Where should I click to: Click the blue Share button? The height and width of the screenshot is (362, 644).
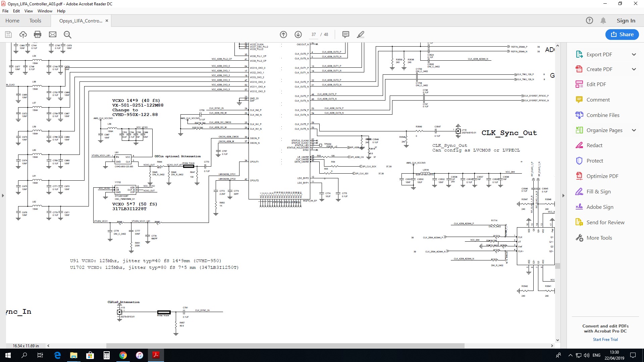[622, 35]
